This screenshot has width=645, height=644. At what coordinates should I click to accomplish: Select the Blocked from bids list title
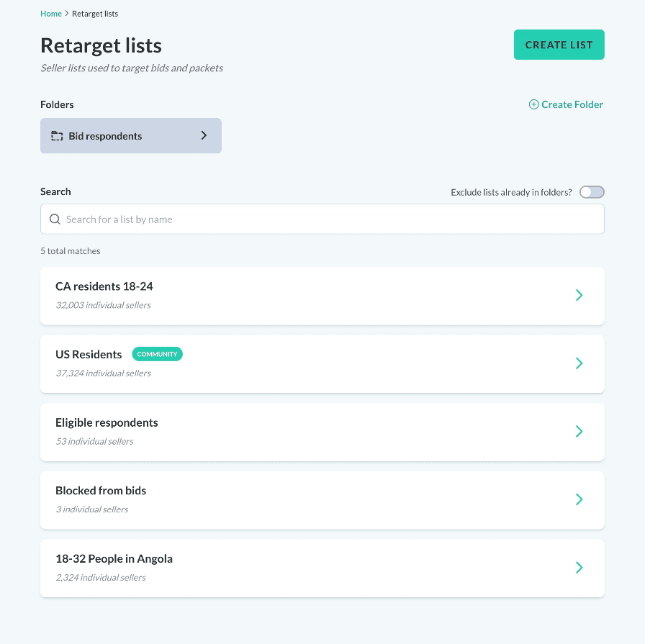tap(101, 491)
